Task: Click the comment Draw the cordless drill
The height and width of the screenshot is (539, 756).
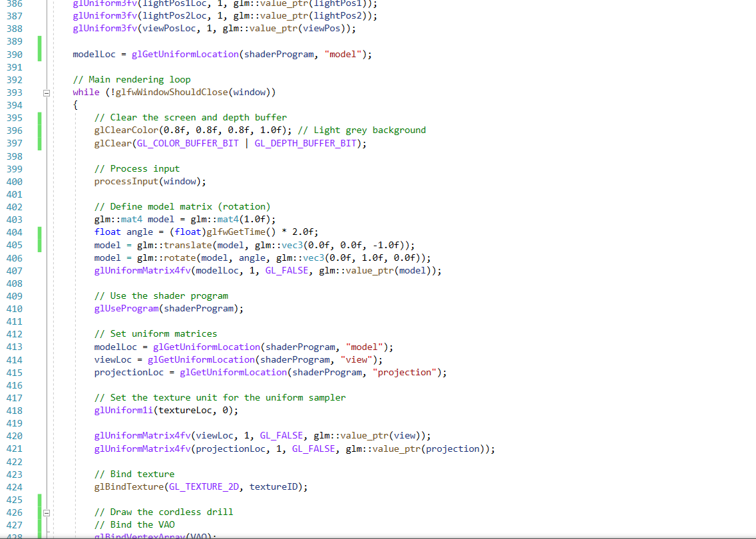Action: coord(164,512)
